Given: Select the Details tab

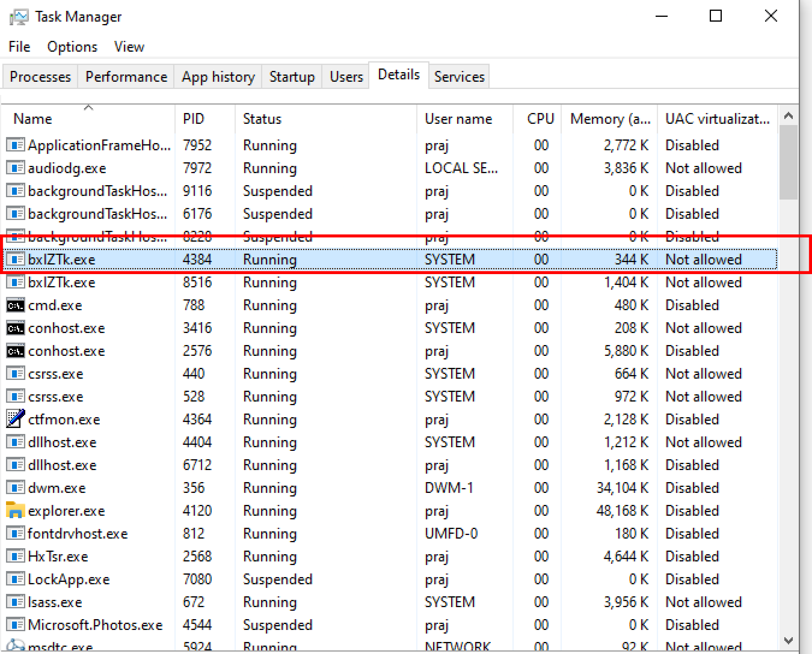Looking at the screenshot, I should click(399, 75).
